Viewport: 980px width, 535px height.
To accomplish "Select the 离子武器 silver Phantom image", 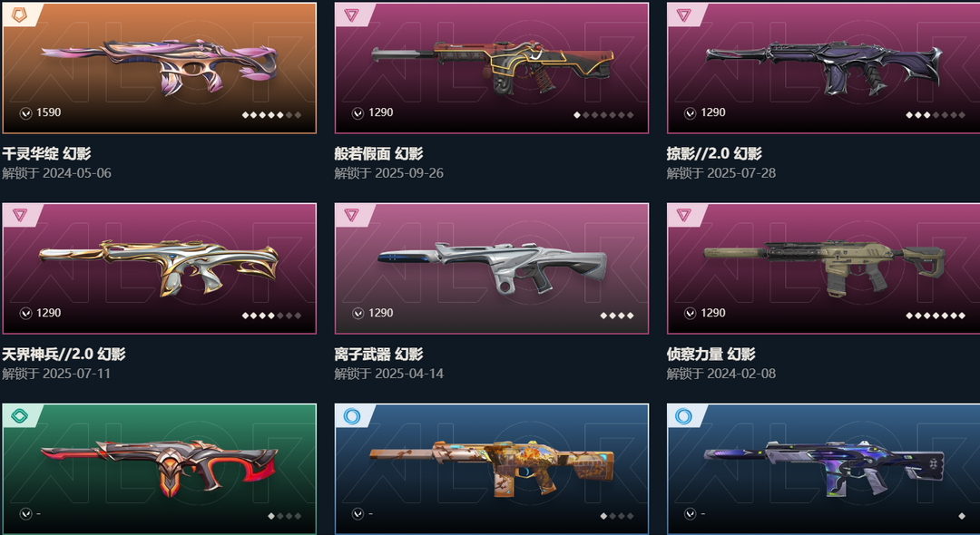I will click(x=492, y=268).
